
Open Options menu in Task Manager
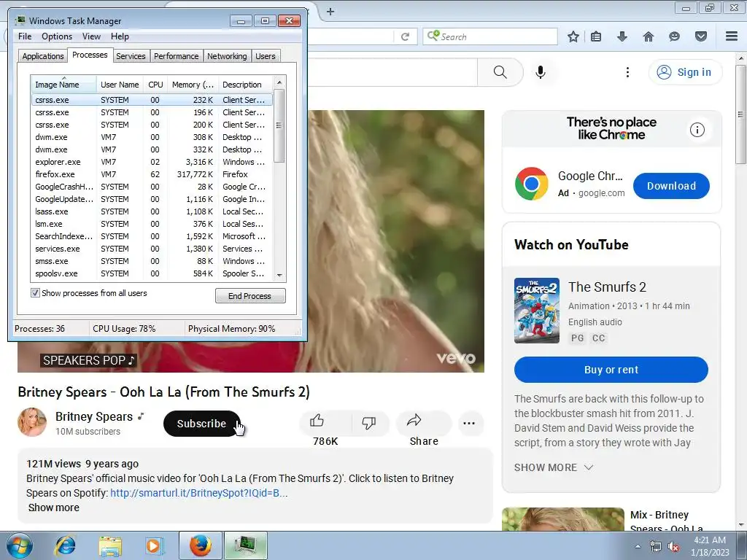[57, 36]
